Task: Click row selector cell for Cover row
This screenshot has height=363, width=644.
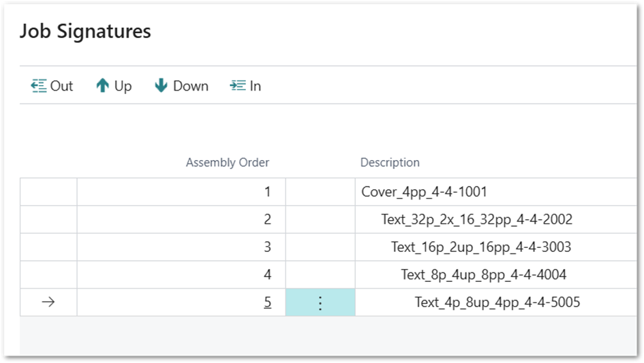Action: tap(48, 192)
